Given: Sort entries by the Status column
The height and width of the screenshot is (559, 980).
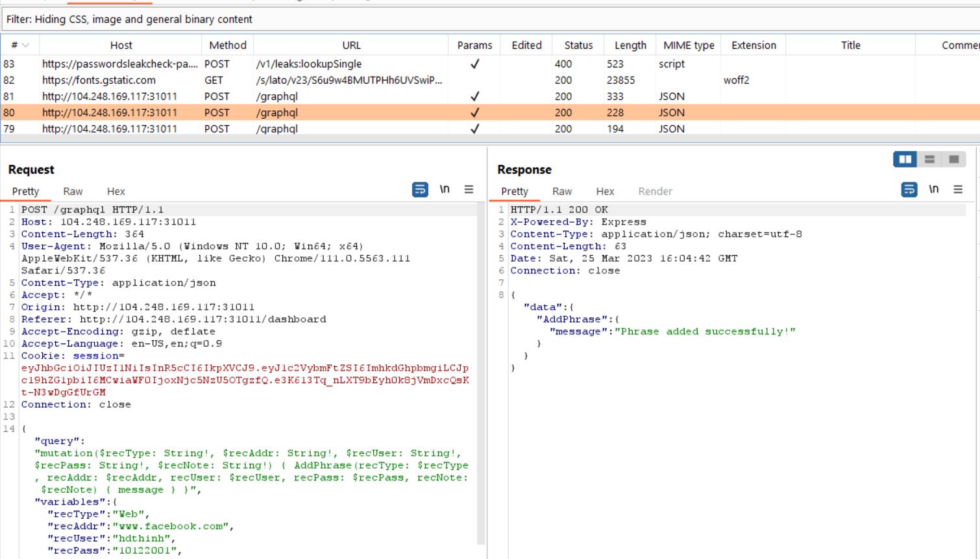Looking at the screenshot, I should tap(578, 45).
